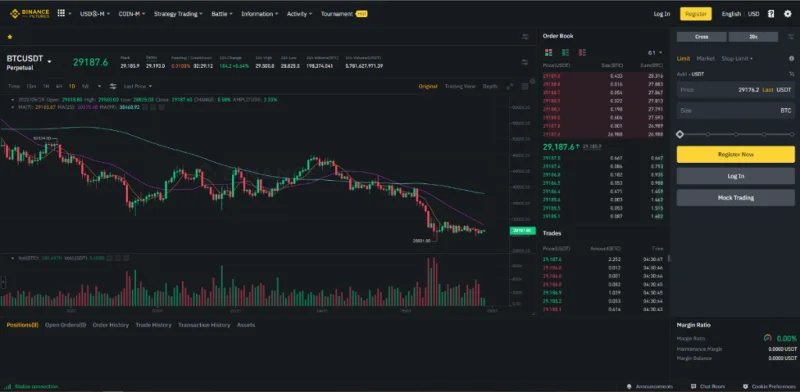Click the yellow Register Now button
Image resolution: width=800 pixels, height=392 pixels.
(735, 154)
